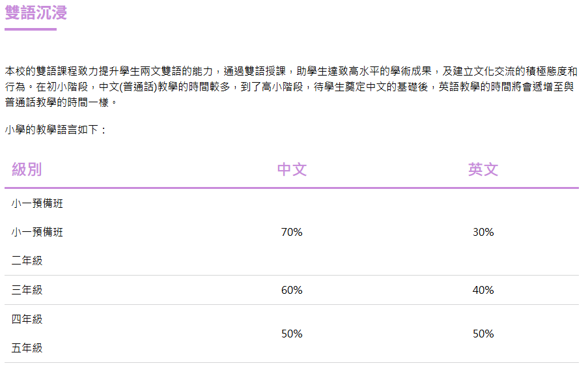Viewport: 588px width, 372px height.
Task: Click the 40% value in 三年級 row
Action: [483, 290]
